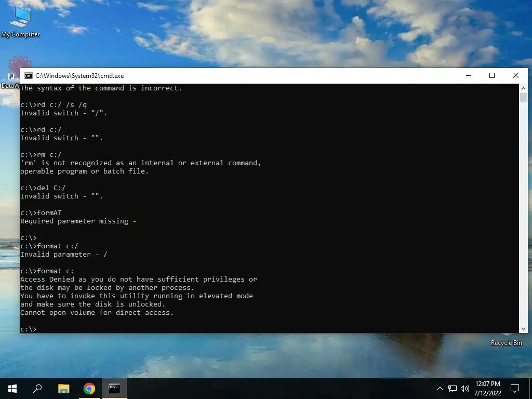Click "You have to invoke this utility" line
The height and width of the screenshot is (399, 532).
click(137, 296)
